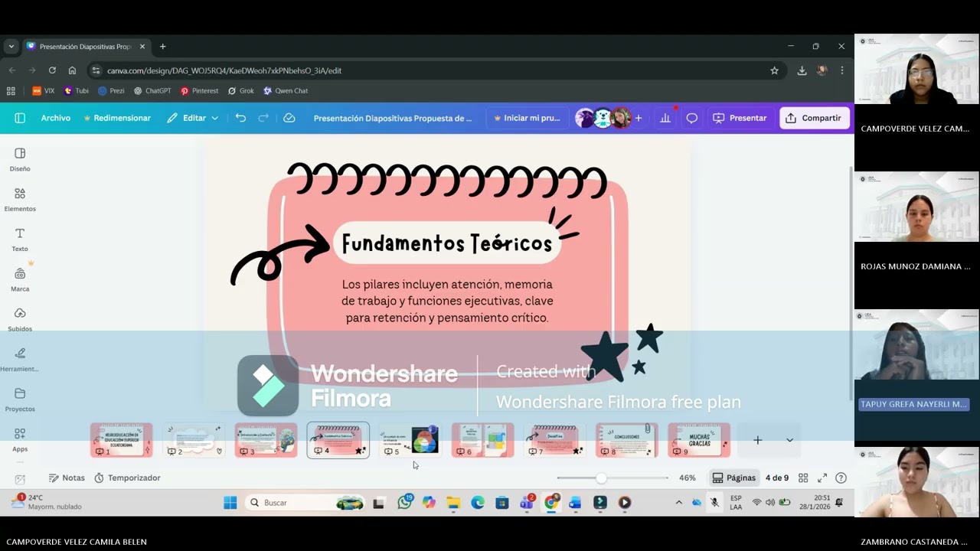The width and height of the screenshot is (980, 551).
Task: Open the Archivo menu
Action: tap(56, 118)
